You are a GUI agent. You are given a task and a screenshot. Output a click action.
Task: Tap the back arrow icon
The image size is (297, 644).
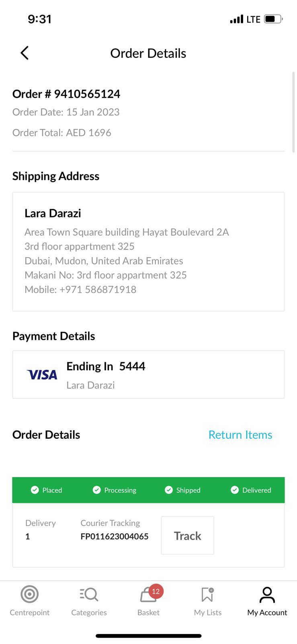click(x=25, y=53)
